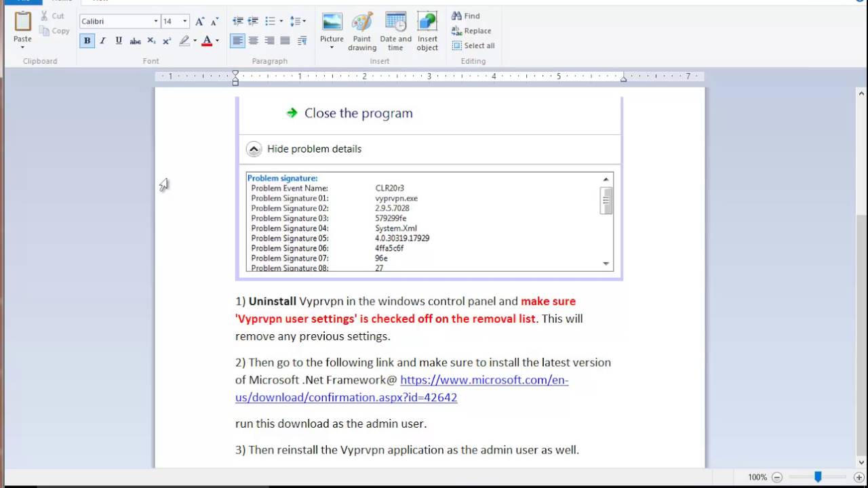Click the 'vyprvpn.exe' signature value

click(397, 199)
